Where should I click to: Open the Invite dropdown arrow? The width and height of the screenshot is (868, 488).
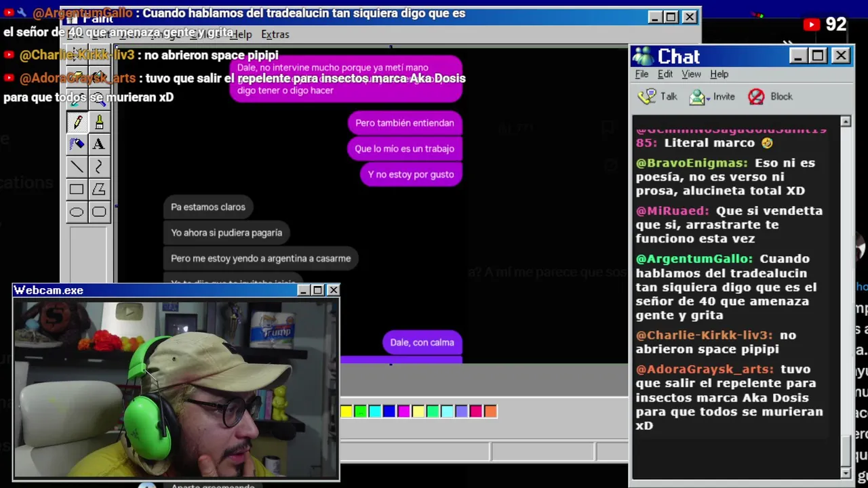(x=707, y=98)
